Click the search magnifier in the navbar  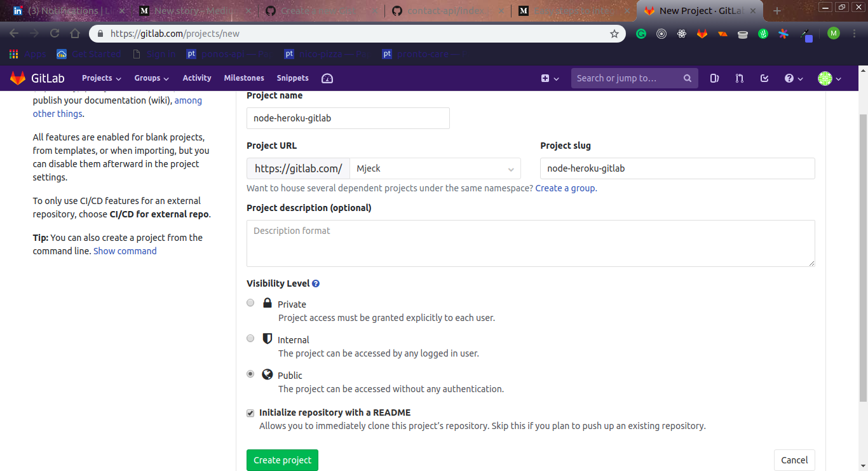[x=687, y=78]
